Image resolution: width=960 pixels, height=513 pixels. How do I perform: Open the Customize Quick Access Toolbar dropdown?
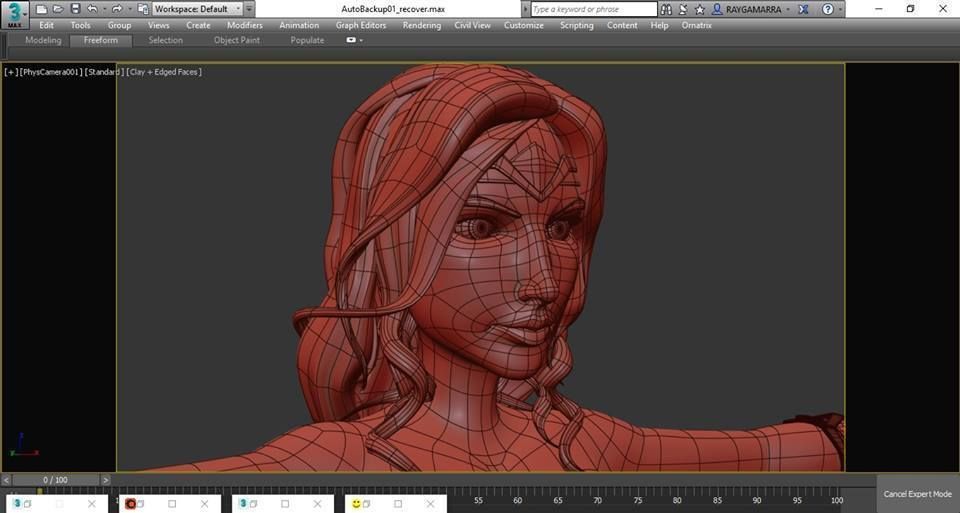tap(249, 9)
